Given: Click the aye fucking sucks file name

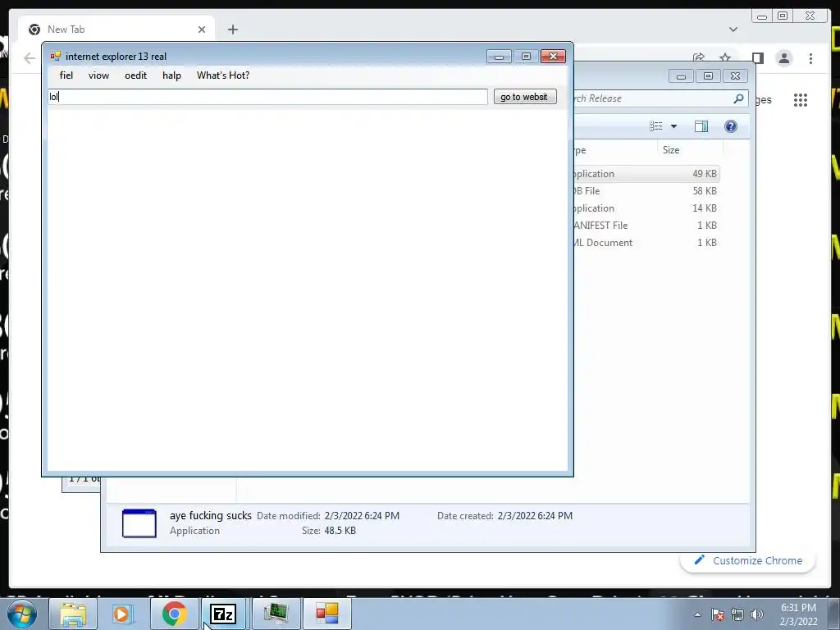Looking at the screenshot, I should tap(211, 515).
